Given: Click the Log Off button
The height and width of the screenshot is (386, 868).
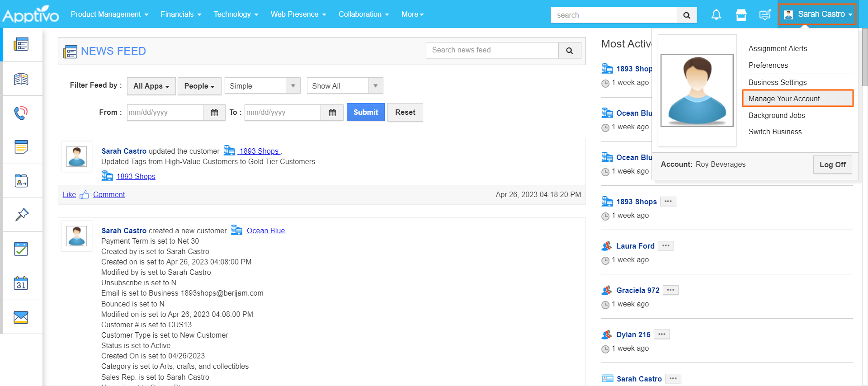Looking at the screenshot, I should [x=833, y=165].
